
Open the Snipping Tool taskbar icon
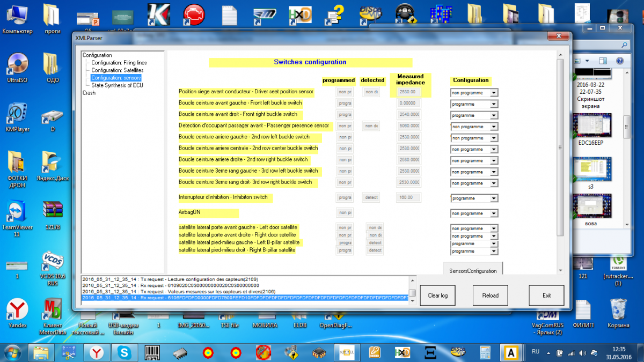pyautogui.click(x=69, y=352)
